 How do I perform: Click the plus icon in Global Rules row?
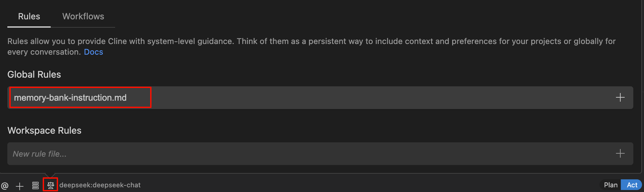620,97
